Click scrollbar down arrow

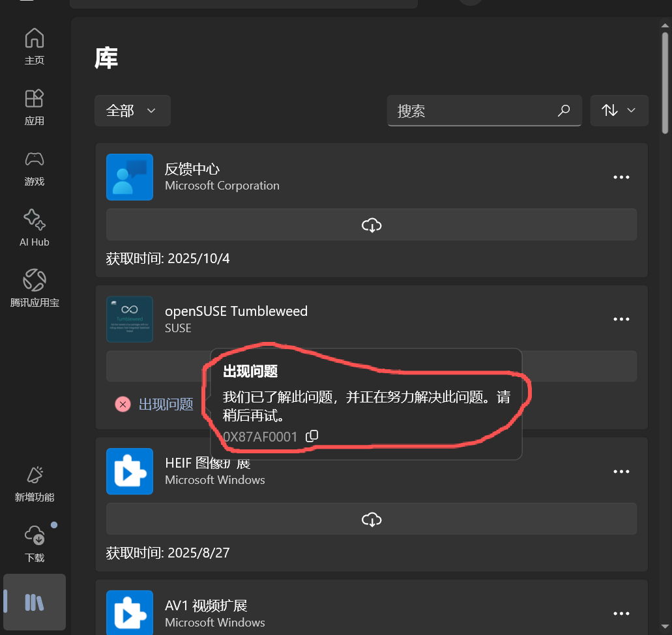click(665, 627)
